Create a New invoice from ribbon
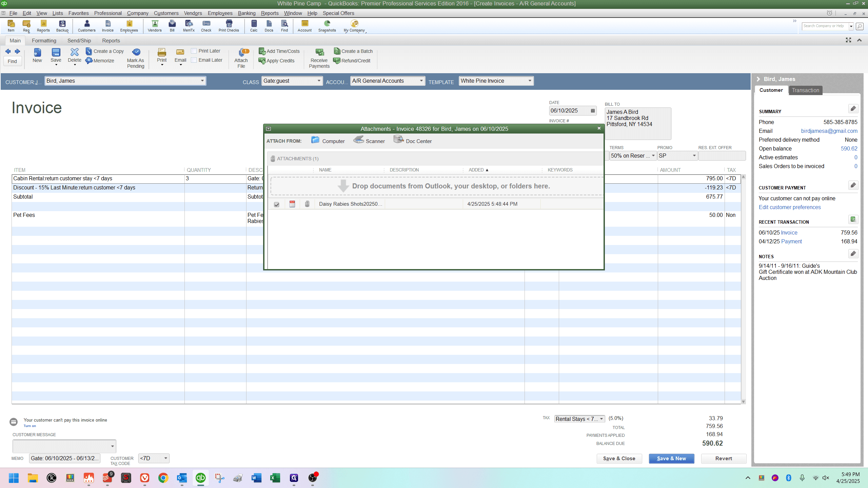868x488 pixels. (x=37, y=55)
